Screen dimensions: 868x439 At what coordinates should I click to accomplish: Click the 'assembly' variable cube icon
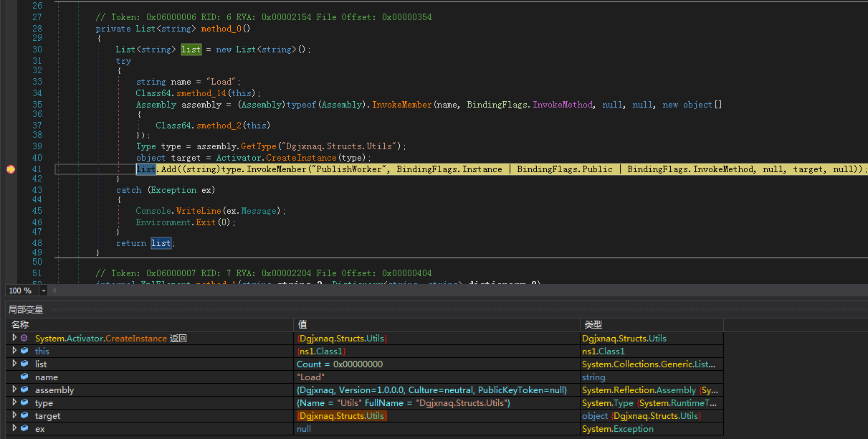coord(24,390)
